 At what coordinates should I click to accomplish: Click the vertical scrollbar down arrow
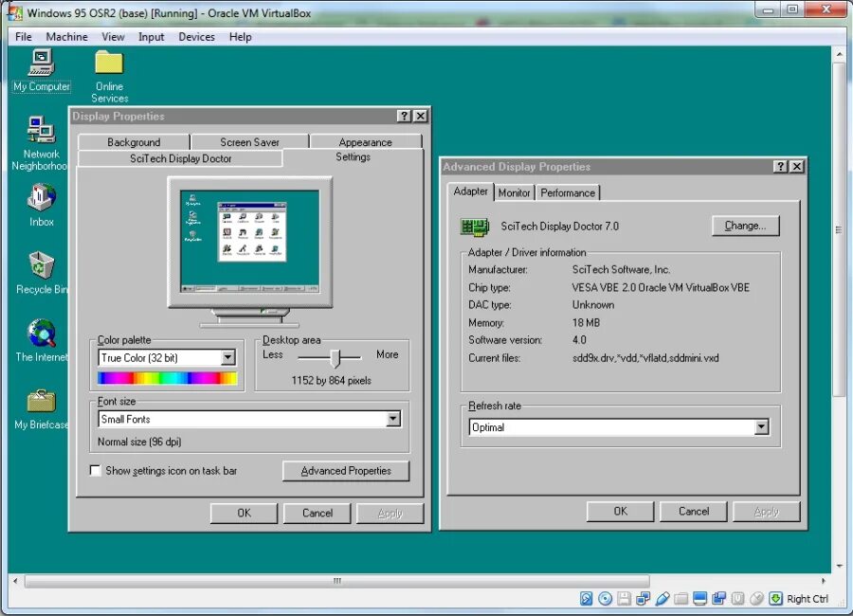[x=840, y=566]
